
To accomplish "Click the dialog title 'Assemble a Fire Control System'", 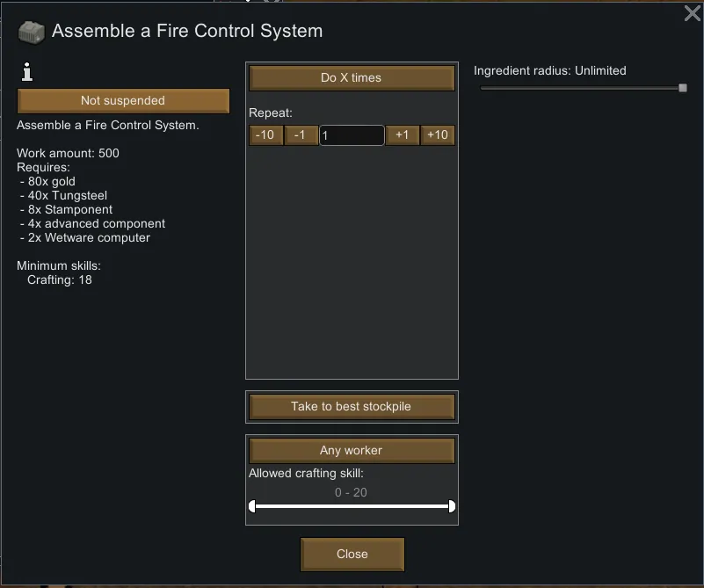I will (187, 32).
